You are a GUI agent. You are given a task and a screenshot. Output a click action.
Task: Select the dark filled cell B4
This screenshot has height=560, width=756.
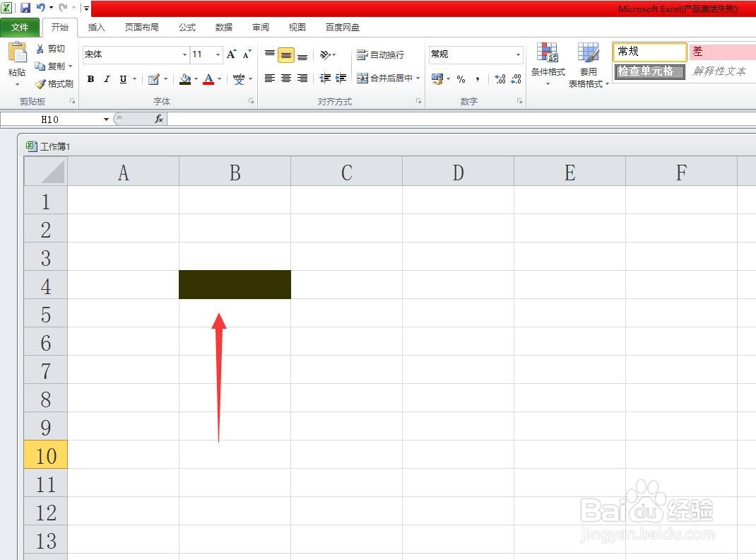click(x=235, y=284)
